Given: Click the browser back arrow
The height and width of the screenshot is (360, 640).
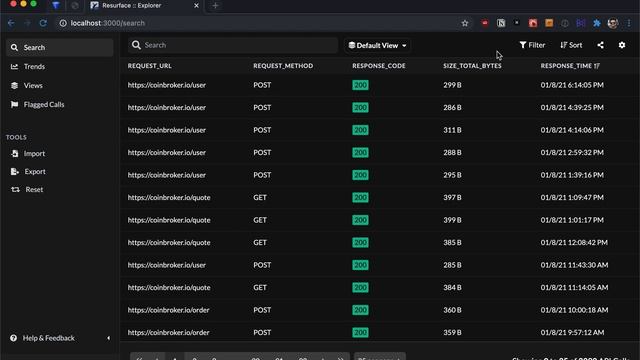Looking at the screenshot, I should tap(11, 23).
